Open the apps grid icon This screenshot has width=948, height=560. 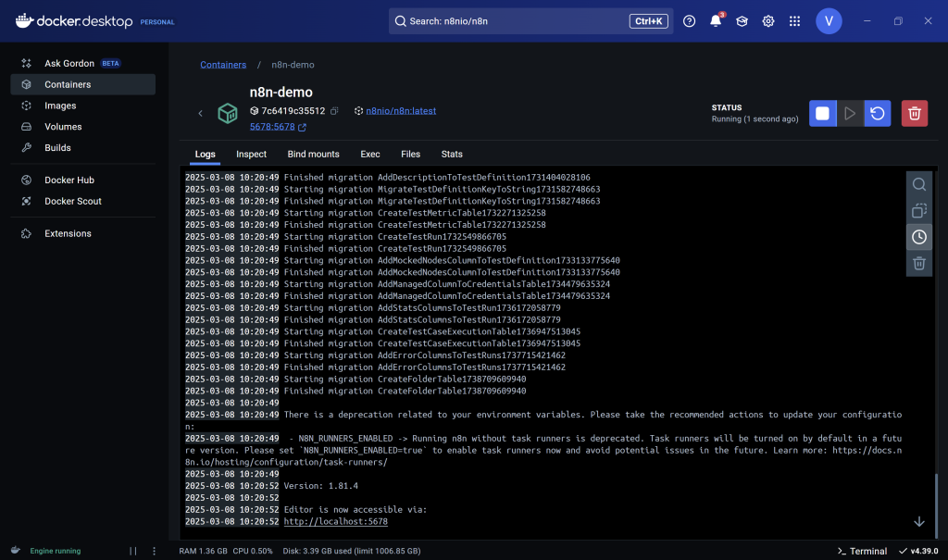click(794, 21)
